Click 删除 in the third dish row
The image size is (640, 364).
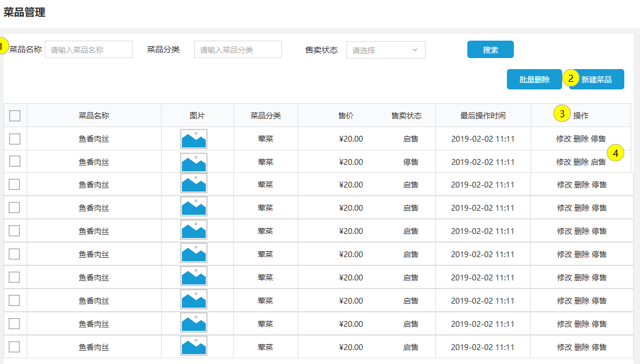581,185
